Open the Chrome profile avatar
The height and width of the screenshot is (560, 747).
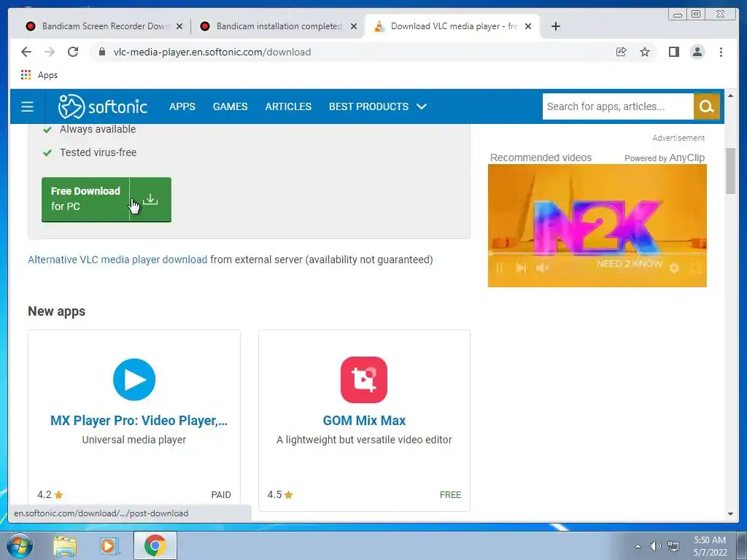[x=697, y=52]
